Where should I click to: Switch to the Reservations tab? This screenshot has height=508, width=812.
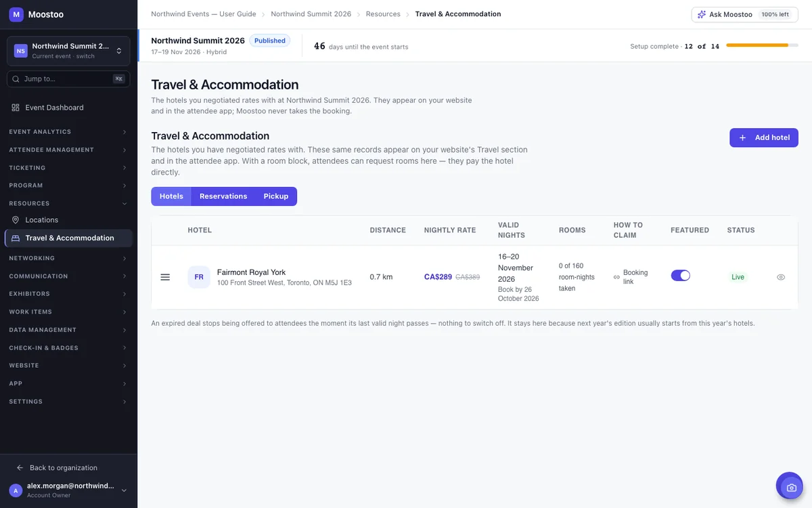pos(223,196)
